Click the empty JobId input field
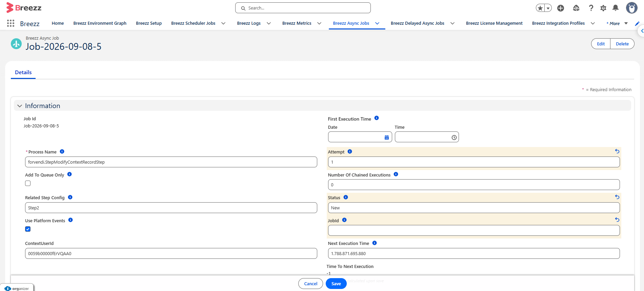The height and width of the screenshot is (291, 644). (x=474, y=230)
